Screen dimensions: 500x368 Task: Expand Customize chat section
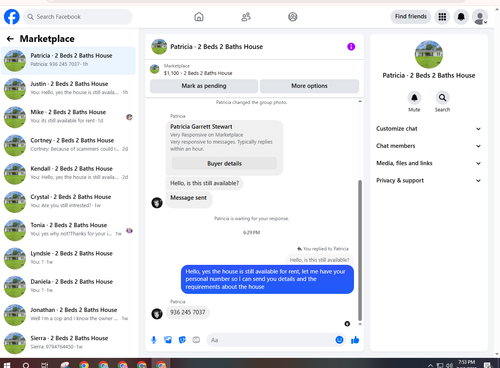tap(428, 129)
